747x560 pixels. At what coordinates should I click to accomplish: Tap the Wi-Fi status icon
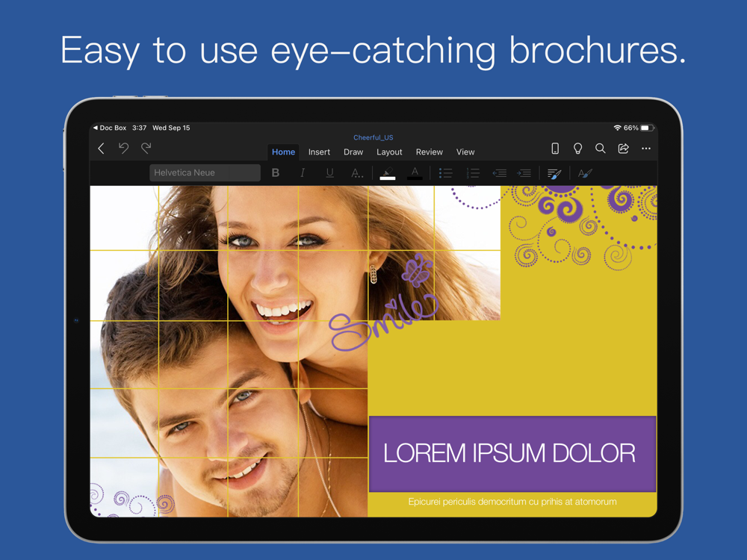point(618,128)
